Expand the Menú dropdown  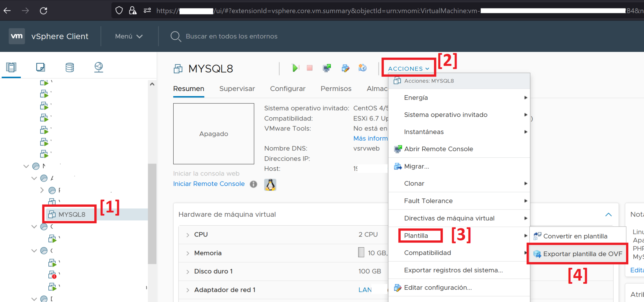pos(128,36)
